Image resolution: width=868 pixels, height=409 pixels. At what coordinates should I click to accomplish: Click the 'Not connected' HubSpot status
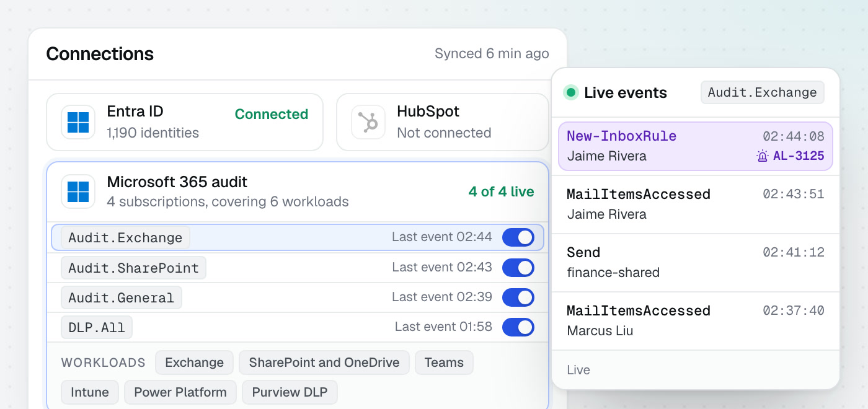click(x=444, y=133)
